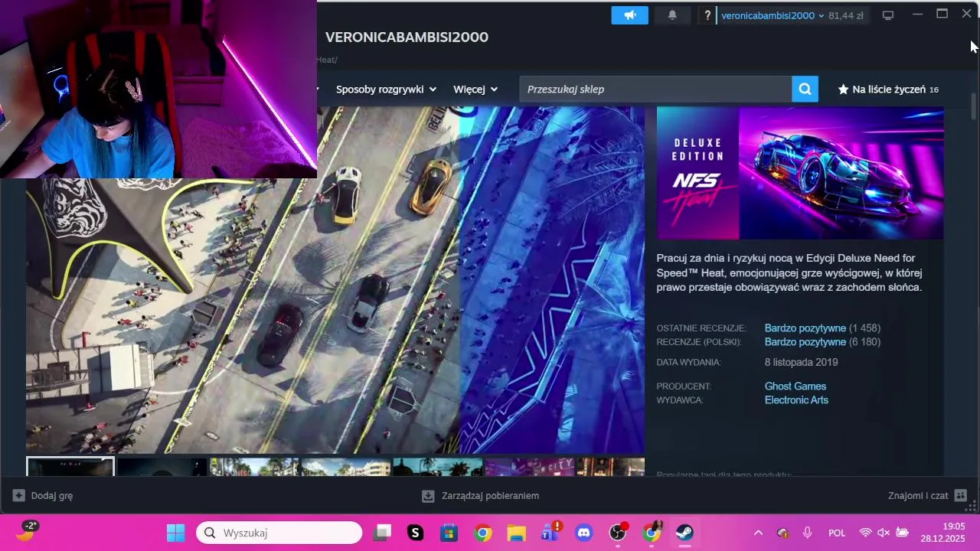Expand the Więcej menu

click(475, 90)
